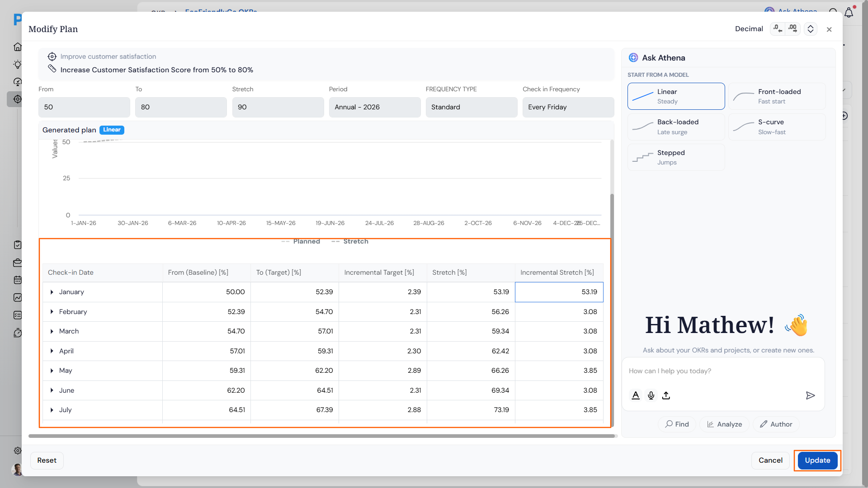Open the list form sidebar icon
Screen dimensions: 868x488
click(x=18, y=315)
